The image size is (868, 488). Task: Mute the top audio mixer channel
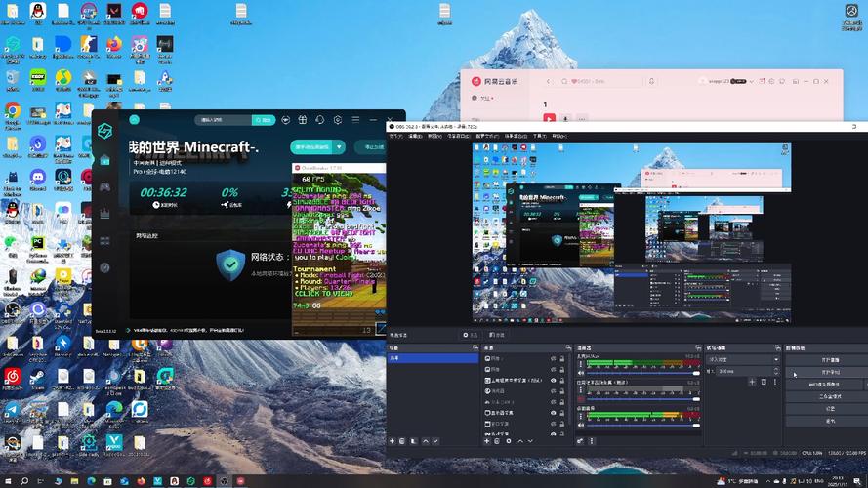pos(580,373)
